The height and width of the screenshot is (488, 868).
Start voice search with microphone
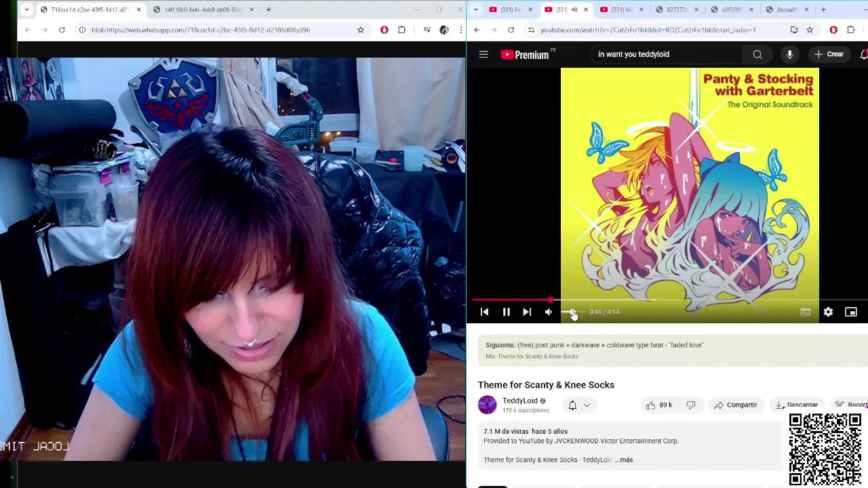click(x=789, y=54)
